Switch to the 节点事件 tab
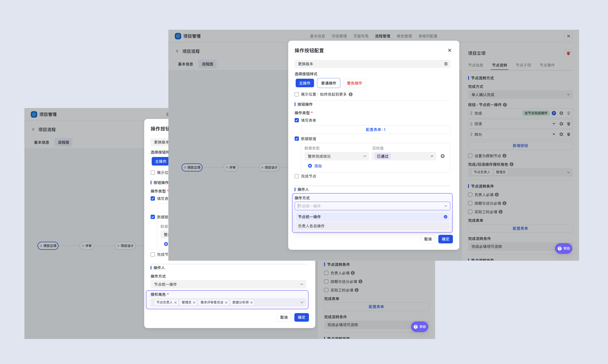608x364 pixels. point(547,65)
